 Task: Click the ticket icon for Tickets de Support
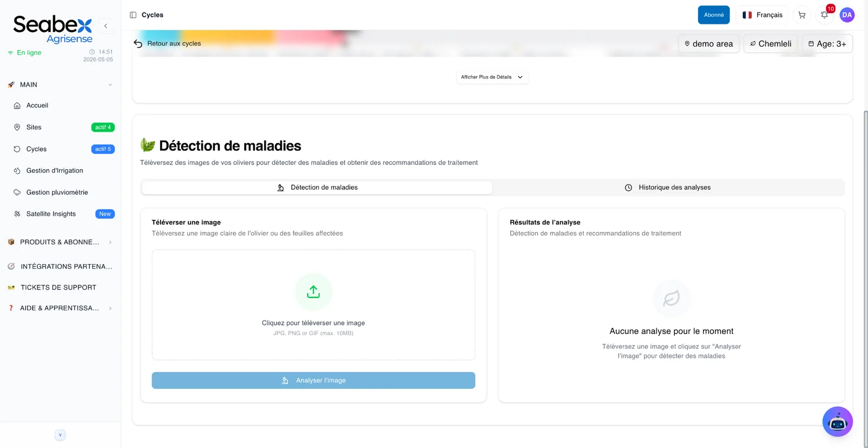click(11, 287)
